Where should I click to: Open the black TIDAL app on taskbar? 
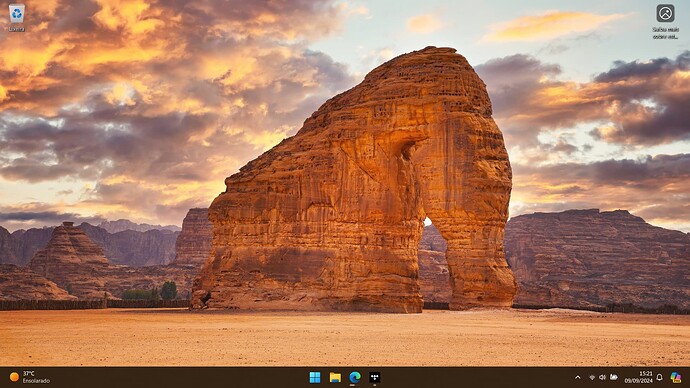(375, 377)
